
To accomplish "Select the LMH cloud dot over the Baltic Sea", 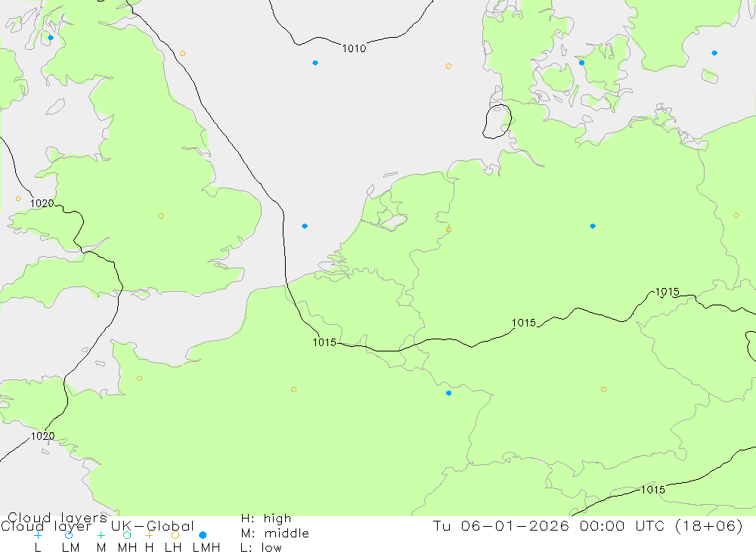I will 714,53.
